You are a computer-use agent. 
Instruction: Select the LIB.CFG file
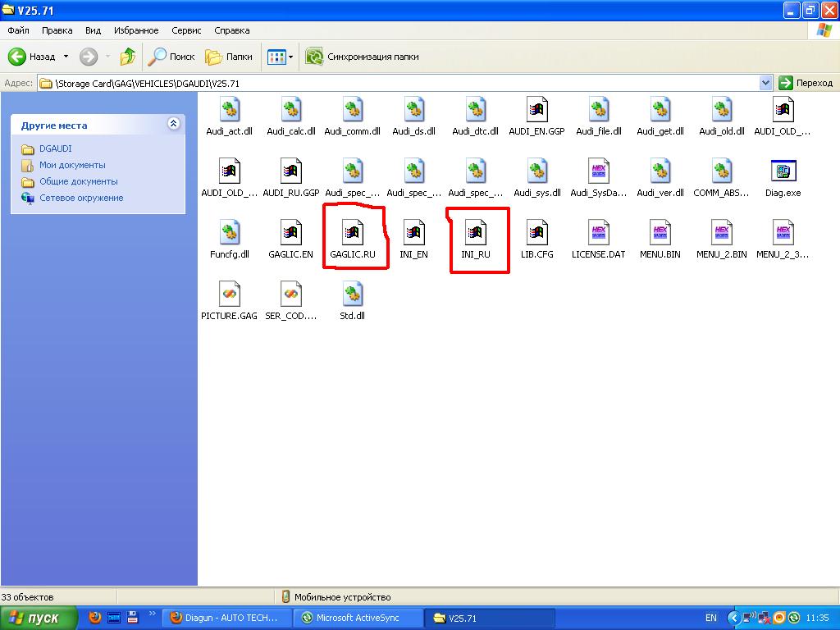click(x=537, y=240)
